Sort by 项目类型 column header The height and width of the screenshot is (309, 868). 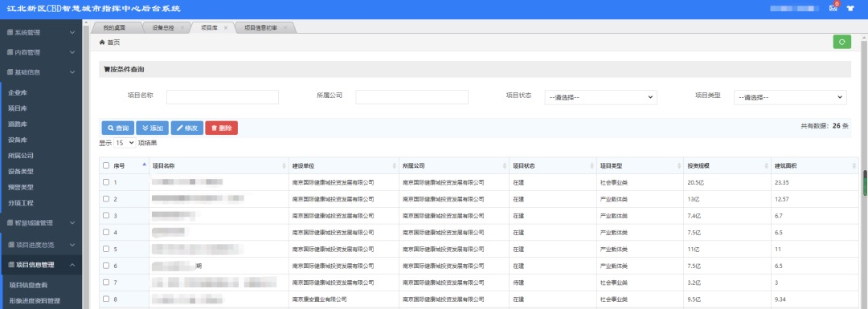tap(641, 166)
